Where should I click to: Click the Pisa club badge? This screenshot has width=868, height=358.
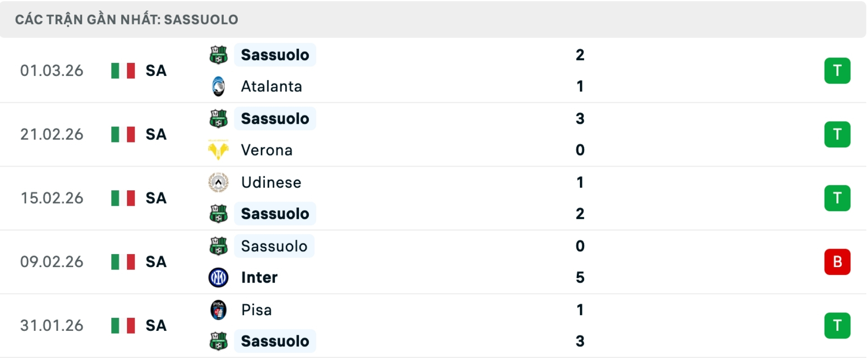click(219, 310)
